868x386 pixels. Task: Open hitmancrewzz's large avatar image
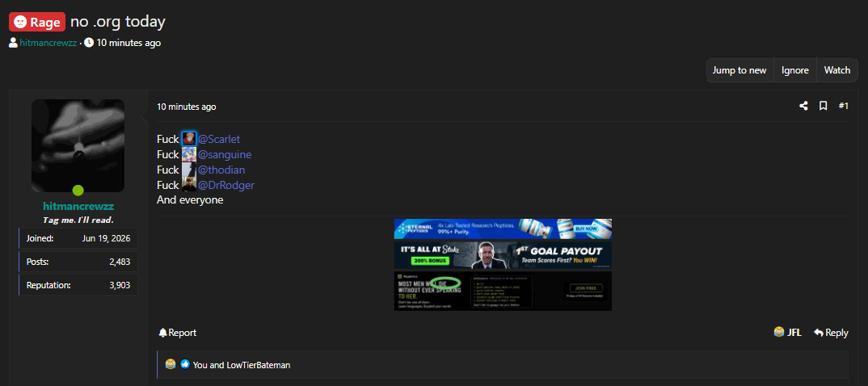(x=78, y=145)
